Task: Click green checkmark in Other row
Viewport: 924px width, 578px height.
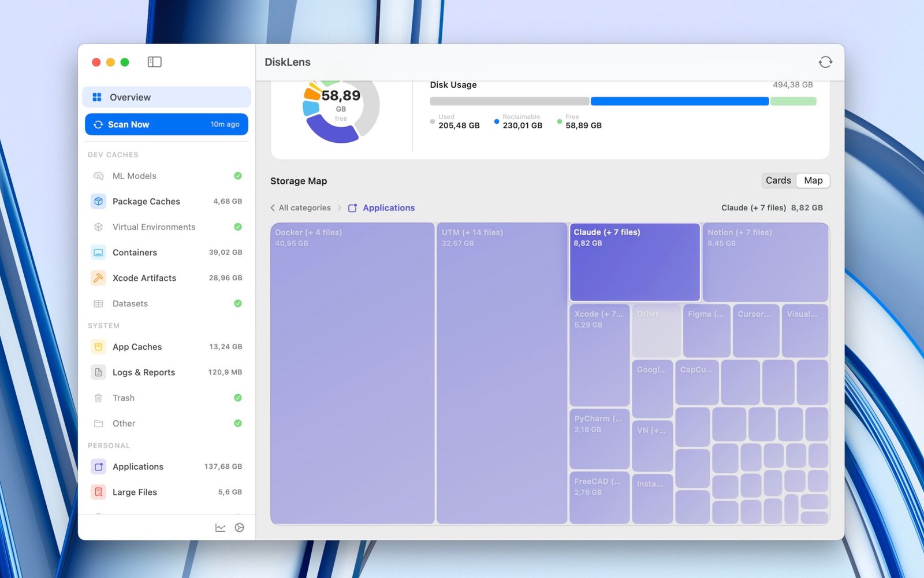Action: click(238, 423)
